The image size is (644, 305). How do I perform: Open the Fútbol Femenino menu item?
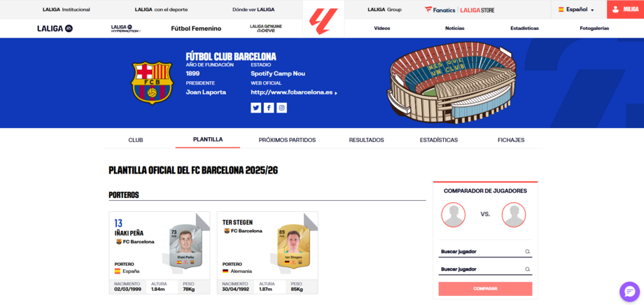(196, 29)
